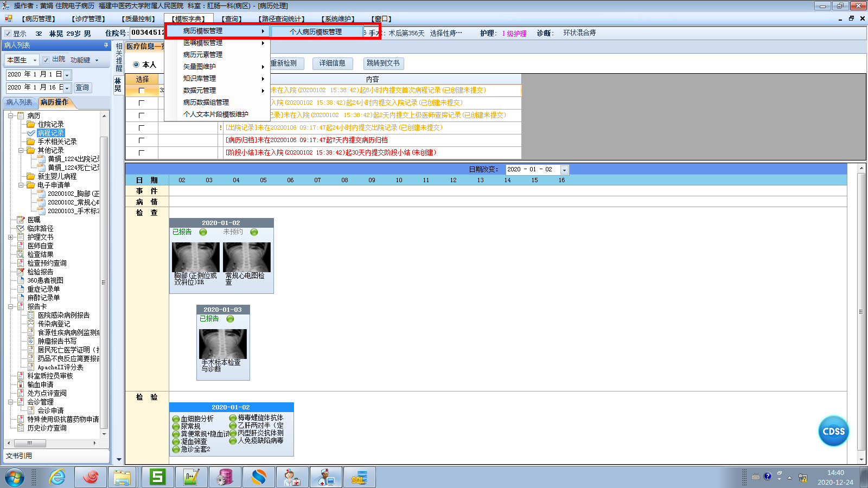The height and width of the screenshot is (488, 868).
Task: Open the start date 2020年1月1日 dropdown arrow
Action: point(67,75)
